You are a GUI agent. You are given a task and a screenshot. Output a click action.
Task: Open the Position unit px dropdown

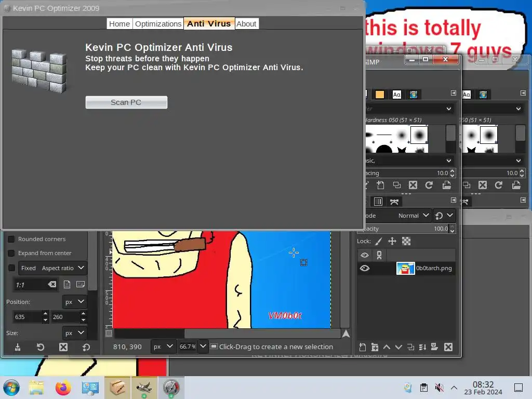click(75, 302)
